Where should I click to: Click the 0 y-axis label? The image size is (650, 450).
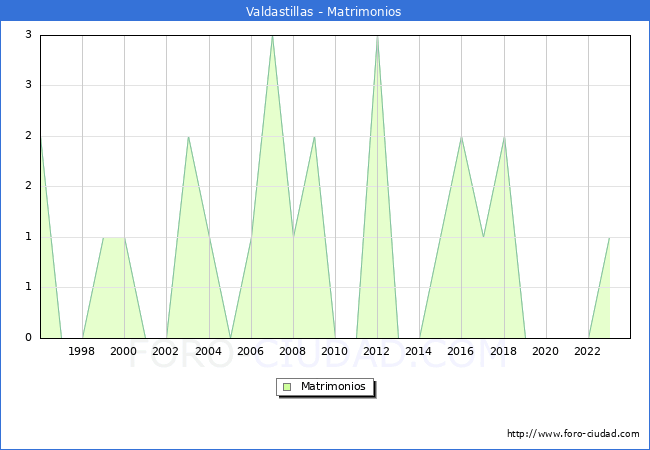[28, 337]
